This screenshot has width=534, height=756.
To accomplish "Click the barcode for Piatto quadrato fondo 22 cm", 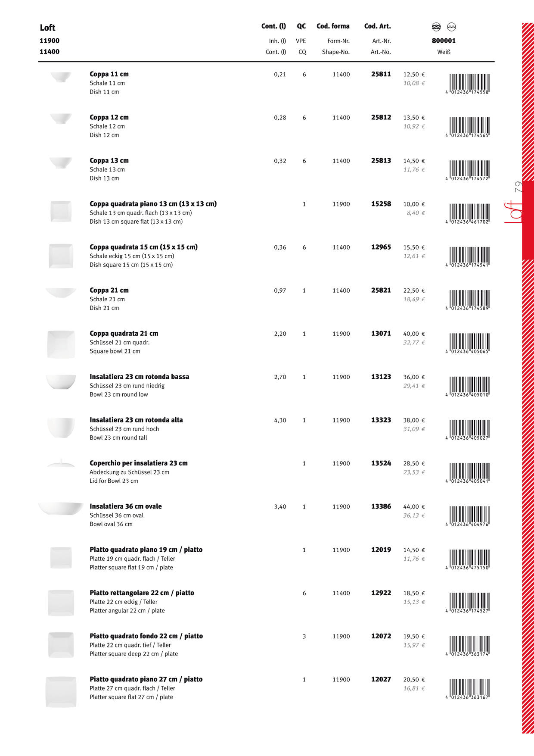I will click(469, 646).
